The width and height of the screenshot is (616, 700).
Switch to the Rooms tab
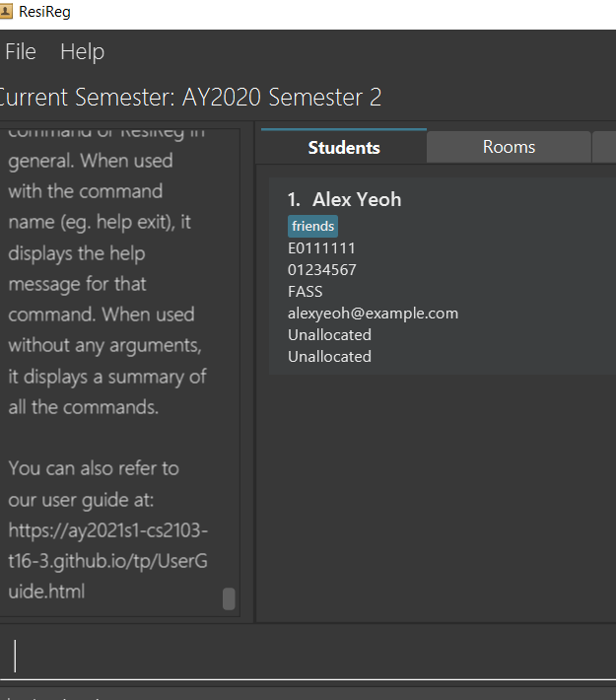tap(509, 147)
